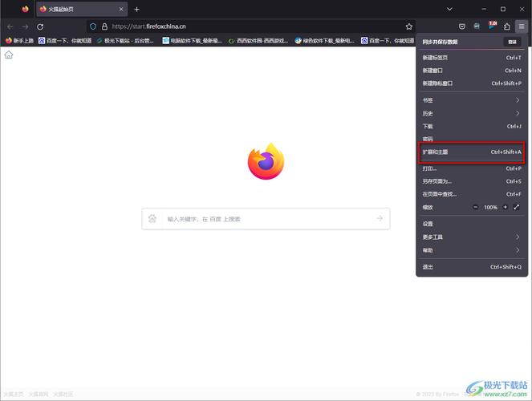
Task: Click the Baidu search input field
Action: point(266,219)
